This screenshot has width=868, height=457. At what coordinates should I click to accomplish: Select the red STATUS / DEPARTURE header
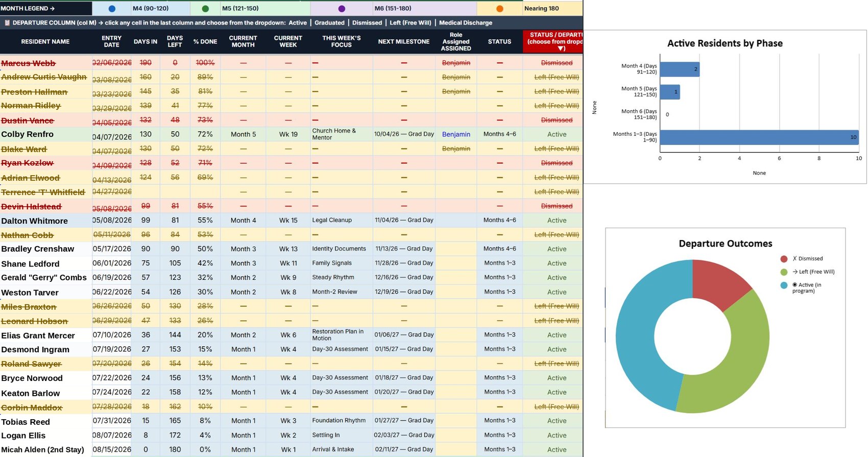pyautogui.click(x=553, y=41)
